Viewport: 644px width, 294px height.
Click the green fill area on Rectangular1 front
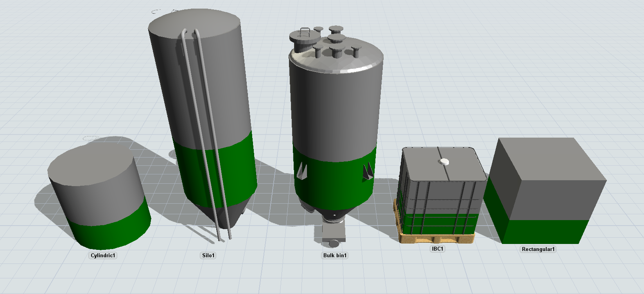coord(547,232)
